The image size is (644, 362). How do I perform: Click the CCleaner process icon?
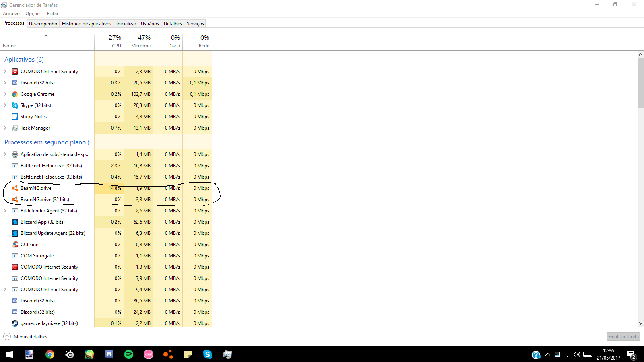[x=15, y=245]
